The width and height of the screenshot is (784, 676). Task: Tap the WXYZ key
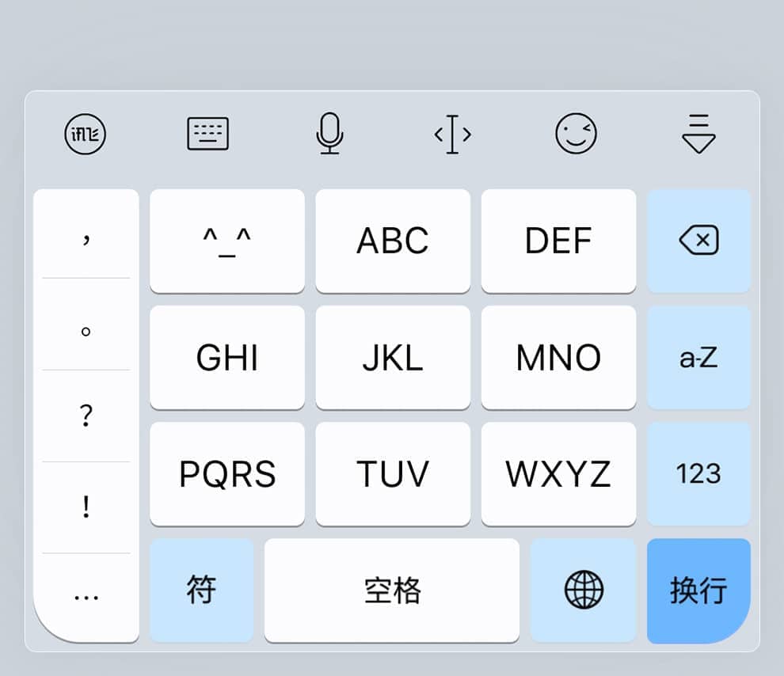(558, 473)
